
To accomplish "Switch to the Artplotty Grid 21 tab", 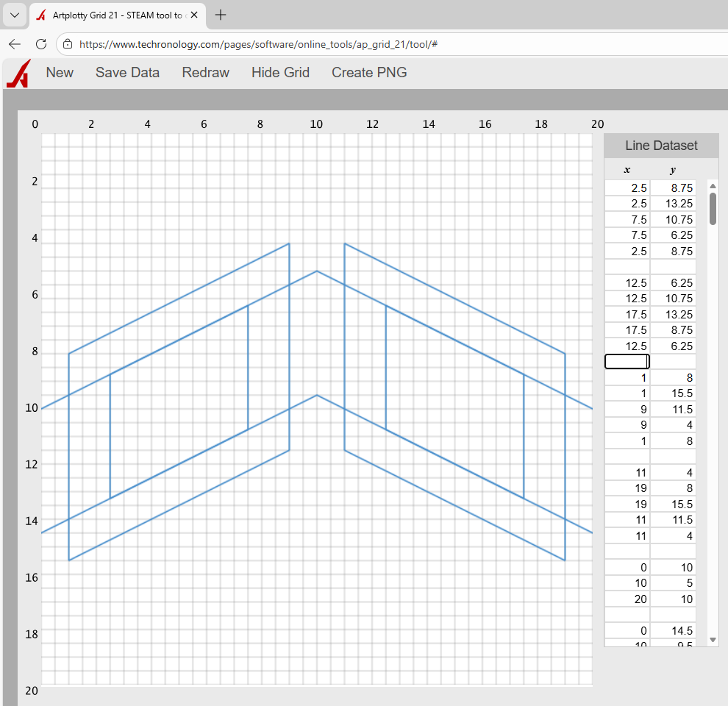I will coord(118,14).
